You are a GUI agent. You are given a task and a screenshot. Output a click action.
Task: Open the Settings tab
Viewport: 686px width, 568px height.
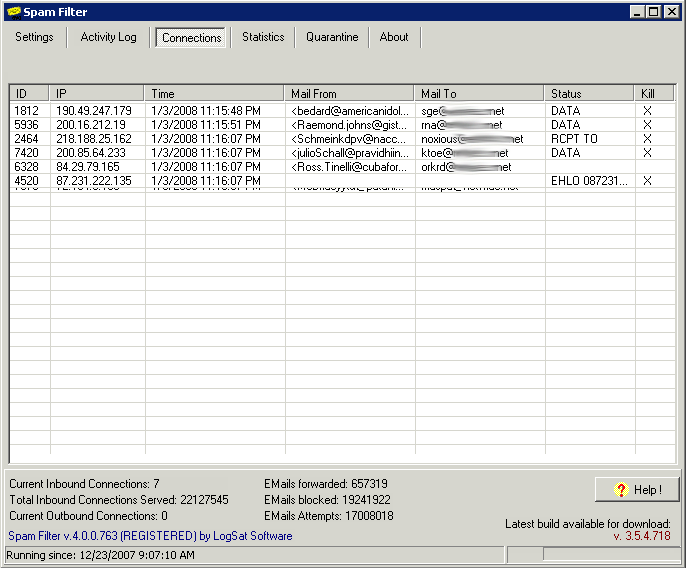(34, 37)
